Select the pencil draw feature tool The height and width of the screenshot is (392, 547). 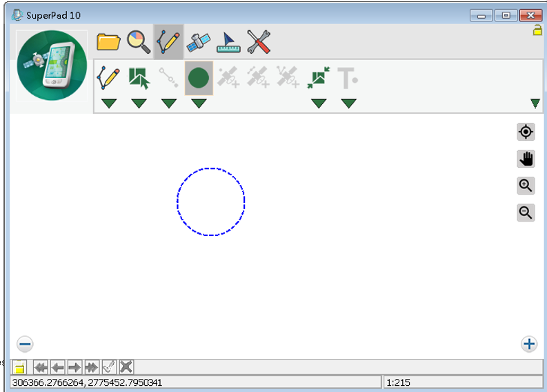coord(108,77)
